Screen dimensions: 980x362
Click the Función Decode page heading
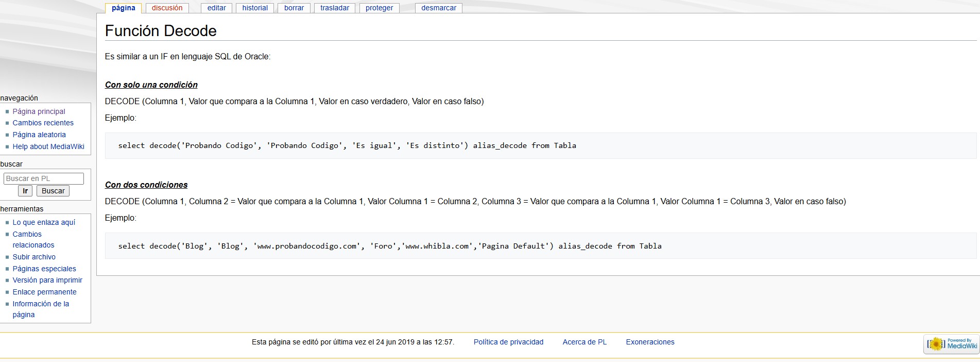point(161,31)
